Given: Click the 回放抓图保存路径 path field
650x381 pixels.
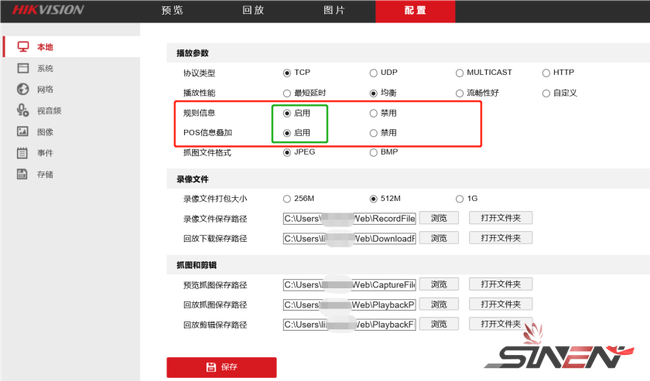Looking at the screenshot, I should [349, 305].
